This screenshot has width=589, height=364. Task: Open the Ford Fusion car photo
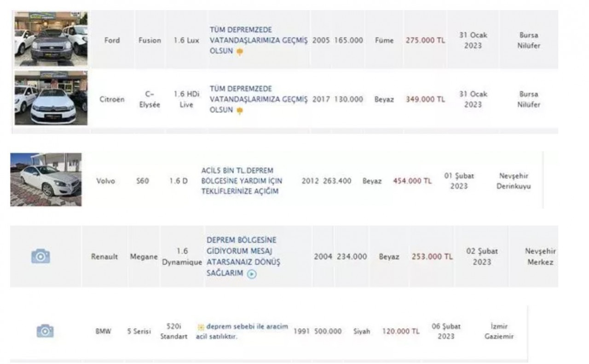coord(51,39)
